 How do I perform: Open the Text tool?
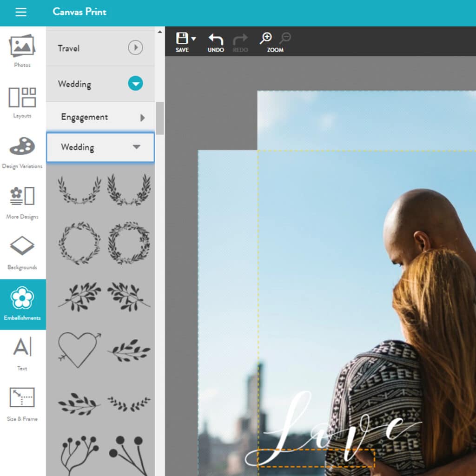[22, 354]
